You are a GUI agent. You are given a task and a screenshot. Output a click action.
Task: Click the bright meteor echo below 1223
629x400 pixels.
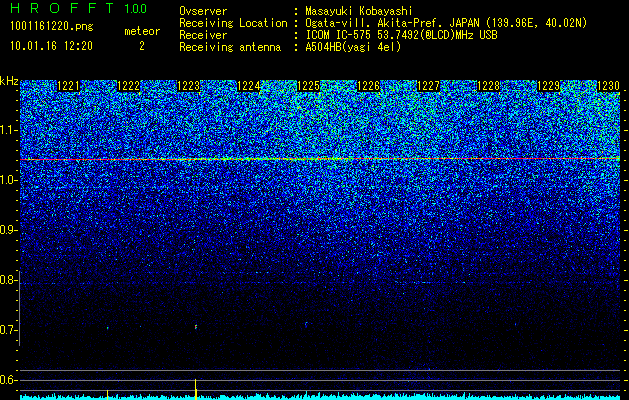(196, 327)
